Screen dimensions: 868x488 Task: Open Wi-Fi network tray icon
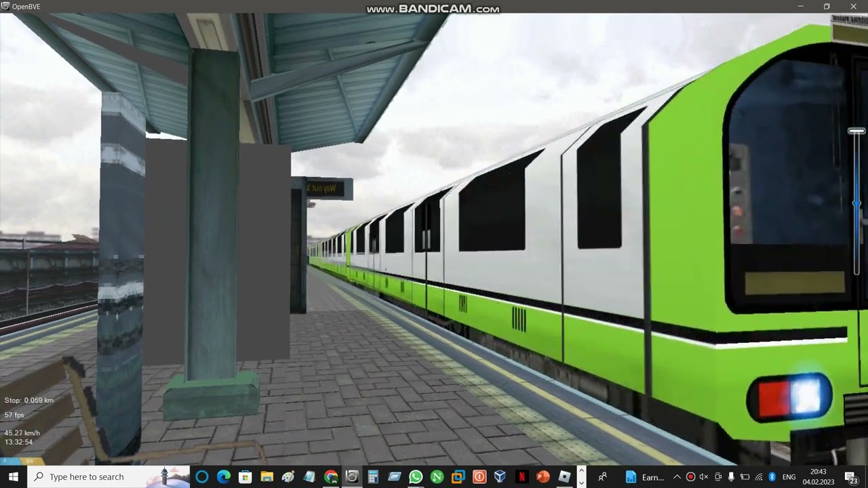point(759,477)
